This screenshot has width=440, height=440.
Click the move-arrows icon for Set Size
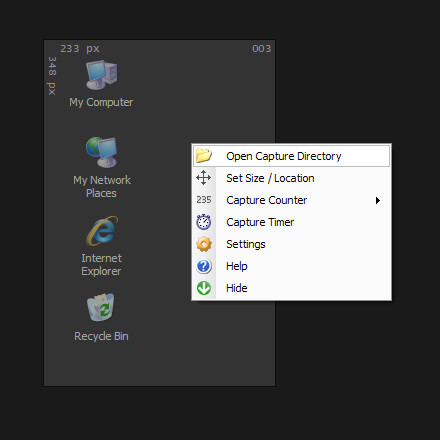pos(203,178)
